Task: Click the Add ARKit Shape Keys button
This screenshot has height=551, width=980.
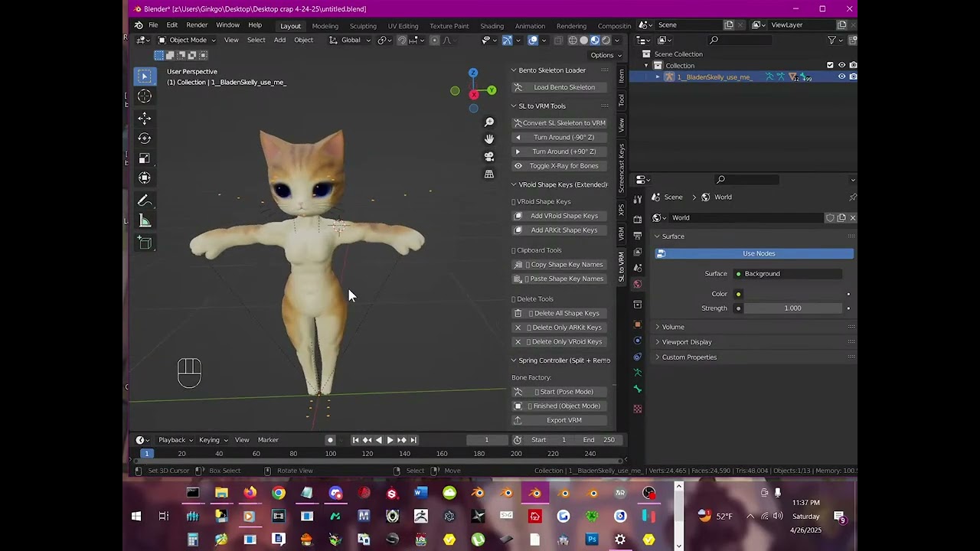Action: [560, 230]
